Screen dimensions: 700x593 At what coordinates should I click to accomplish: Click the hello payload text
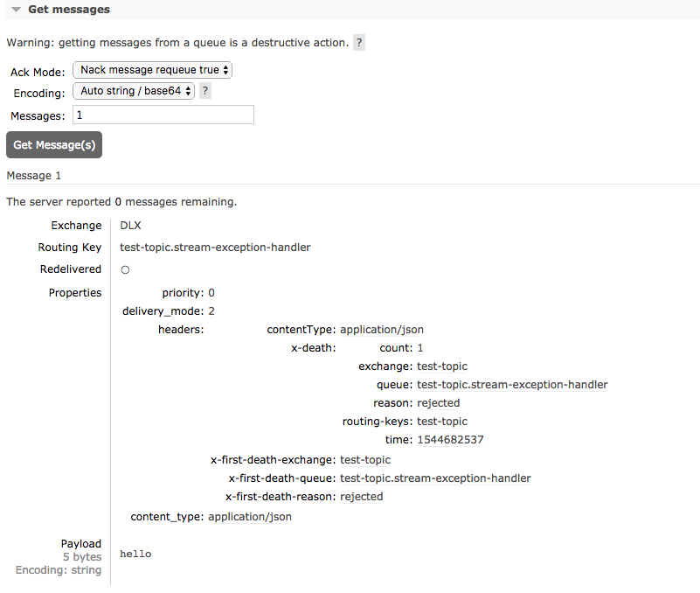tap(135, 553)
